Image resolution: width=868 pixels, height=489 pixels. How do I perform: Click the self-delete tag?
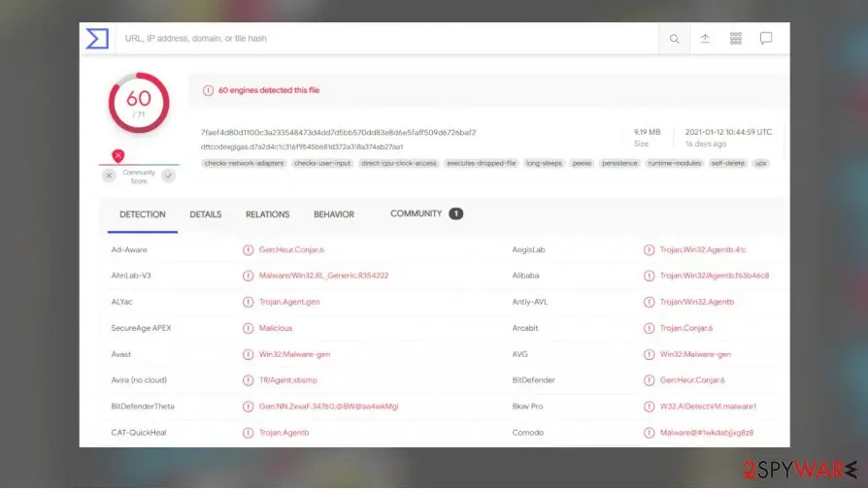click(x=727, y=163)
